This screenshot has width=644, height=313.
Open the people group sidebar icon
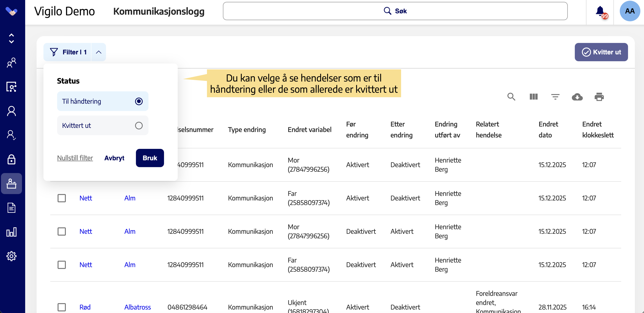11,62
